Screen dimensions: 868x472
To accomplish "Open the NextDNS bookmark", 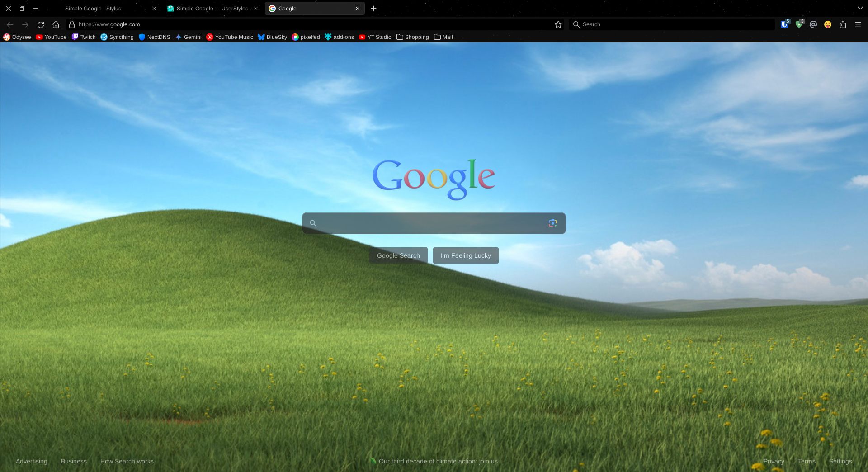I will click(154, 37).
